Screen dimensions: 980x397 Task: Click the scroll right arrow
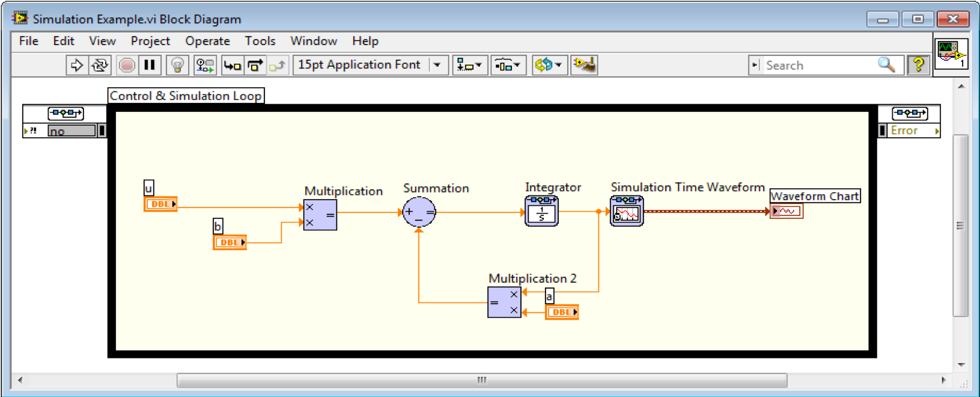[943, 380]
